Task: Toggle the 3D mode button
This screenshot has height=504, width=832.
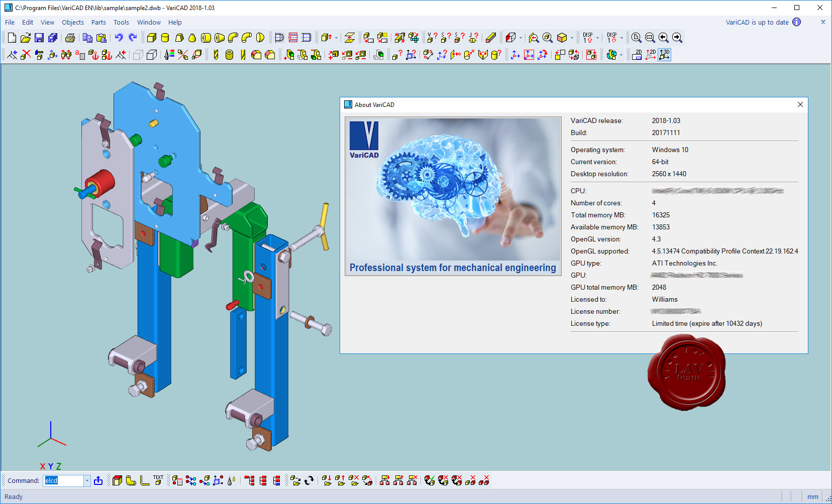Action: tap(665, 55)
